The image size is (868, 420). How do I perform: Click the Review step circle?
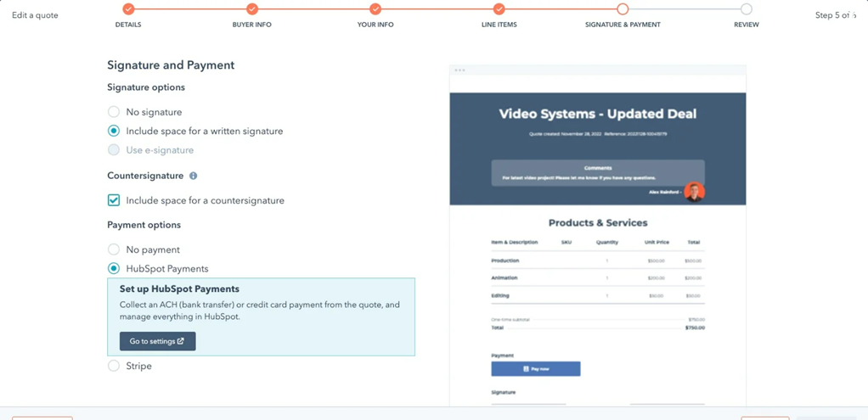tap(746, 9)
